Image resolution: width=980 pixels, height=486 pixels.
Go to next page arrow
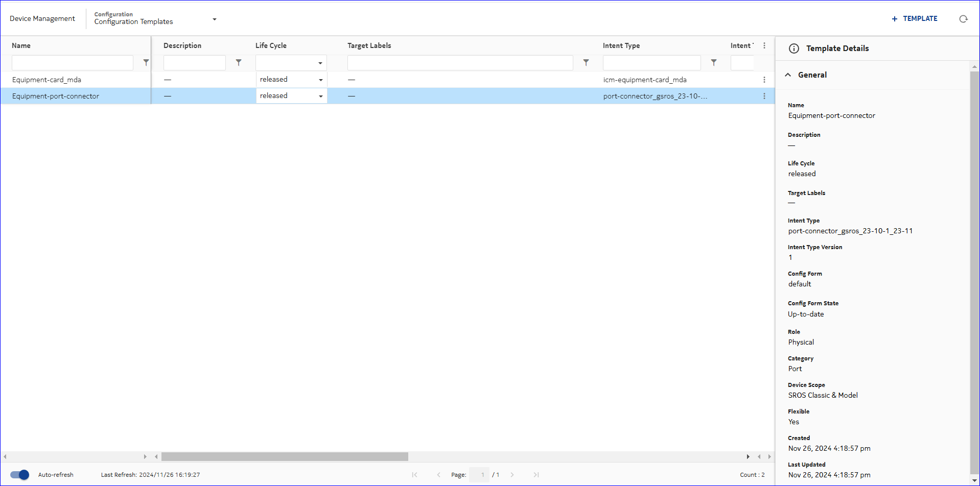[512, 475]
